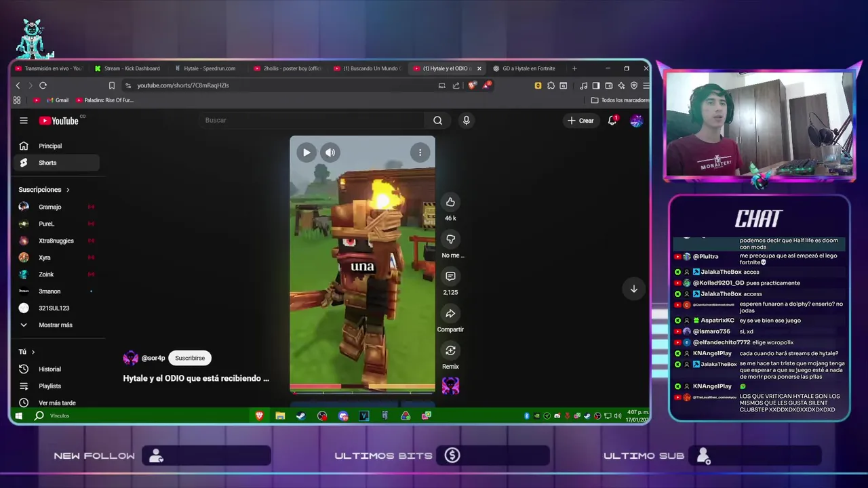Reload the page in the browser
868x488 pixels.
(x=43, y=85)
